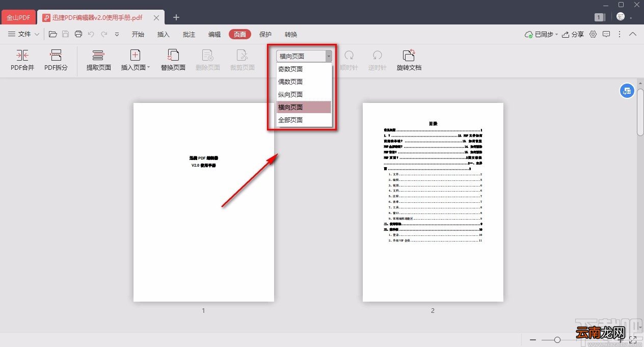Screen dimensions: 644x347
Task: Collapse the ribbon with the chevron
Action: pos(633,34)
